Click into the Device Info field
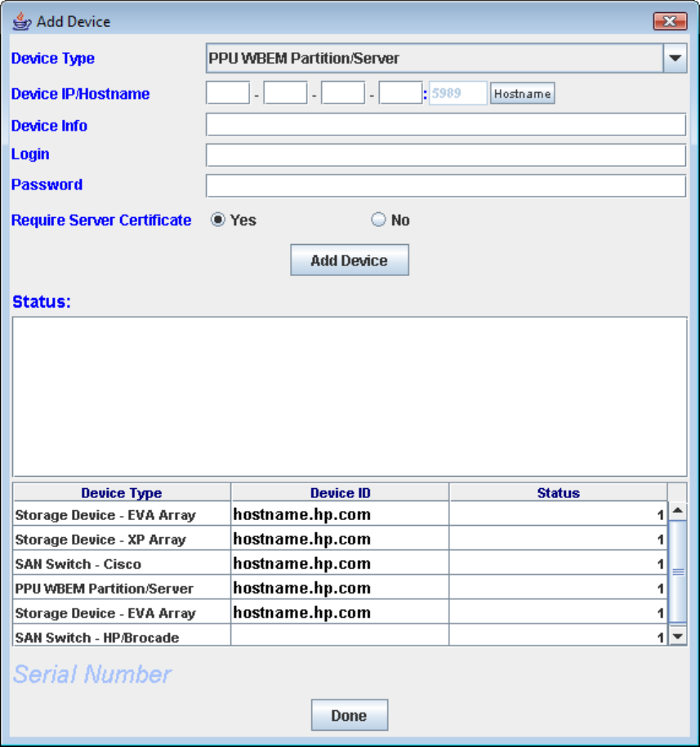700x747 pixels. click(x=445, y=125)
